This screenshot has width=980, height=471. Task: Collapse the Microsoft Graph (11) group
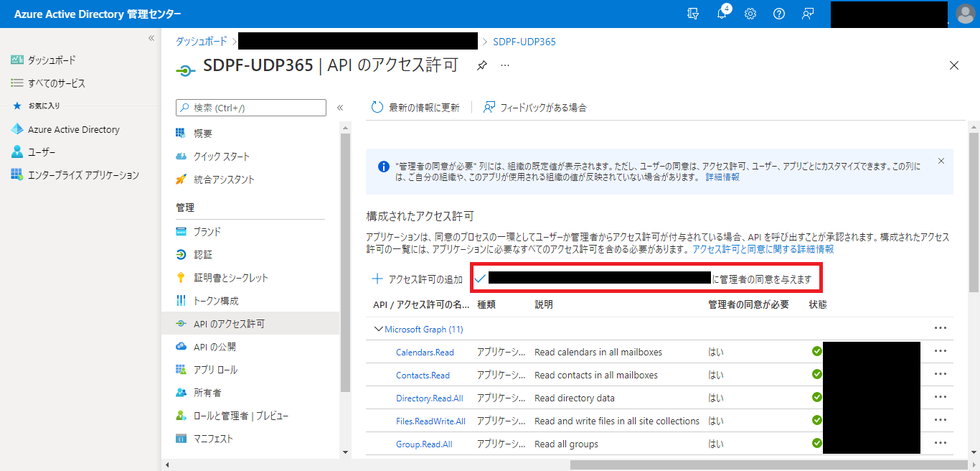pos(379,329)
